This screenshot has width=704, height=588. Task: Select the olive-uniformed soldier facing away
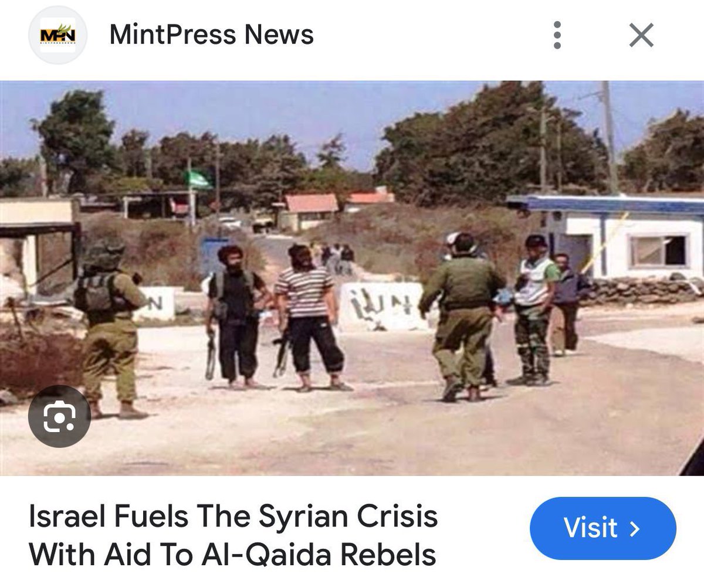(462, 317)
